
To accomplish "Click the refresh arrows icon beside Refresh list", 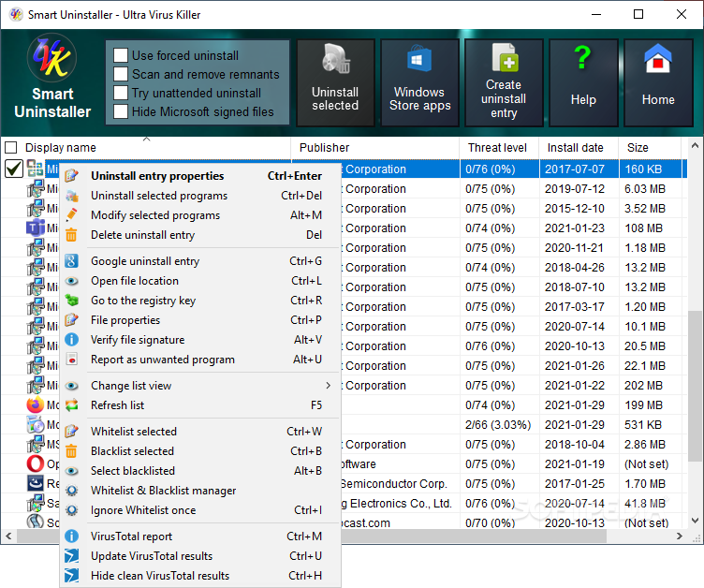I will click(72, 405).
